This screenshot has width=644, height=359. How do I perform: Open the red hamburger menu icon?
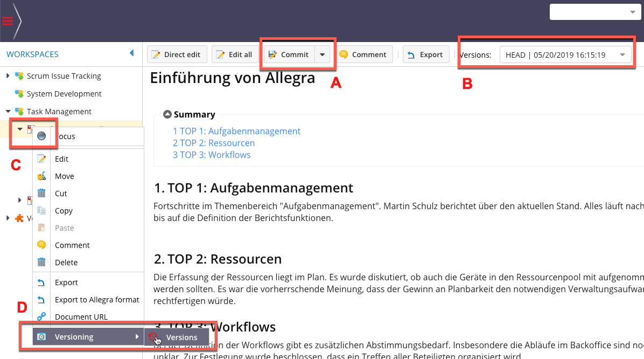click(x=8, y=21)
